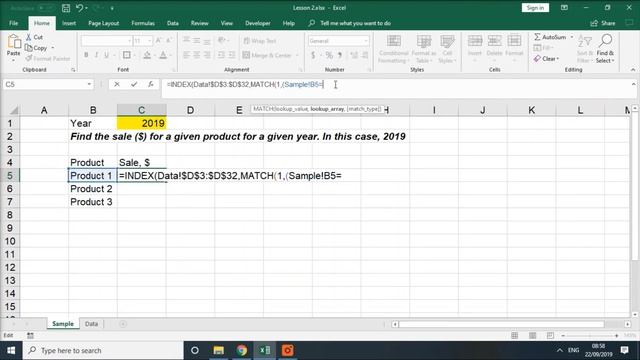Select cell B6 Product 2
The height and width of the screenshot is (360, 640).
point(93,189)
